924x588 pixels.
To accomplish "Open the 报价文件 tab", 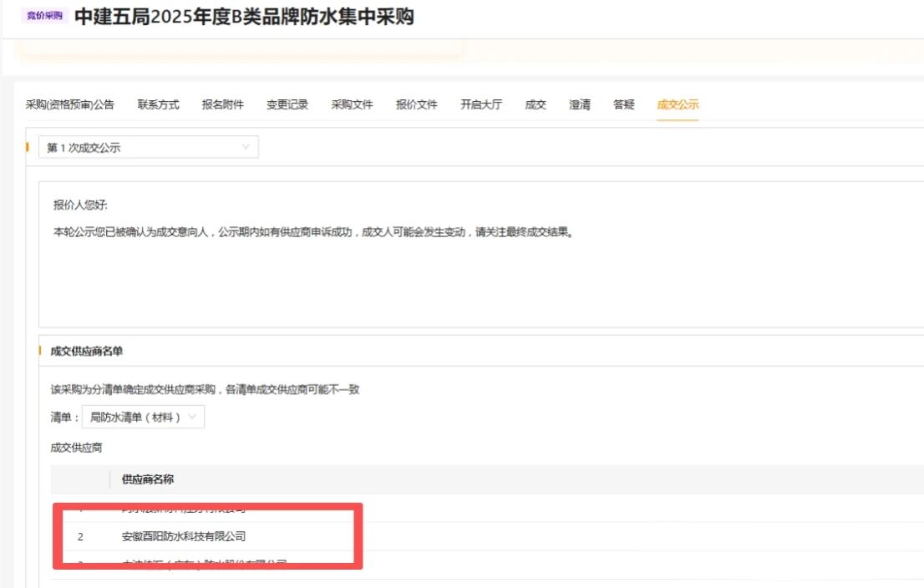I will coord(416,104).
